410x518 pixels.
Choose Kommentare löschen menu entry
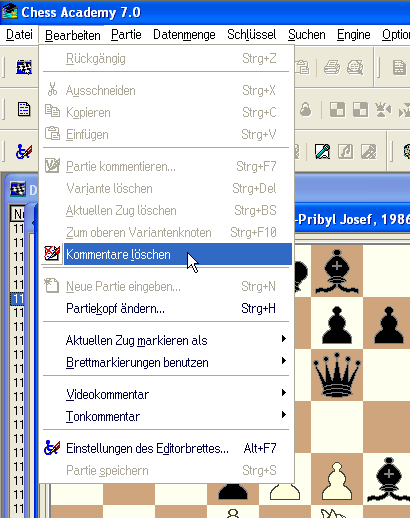167,254
